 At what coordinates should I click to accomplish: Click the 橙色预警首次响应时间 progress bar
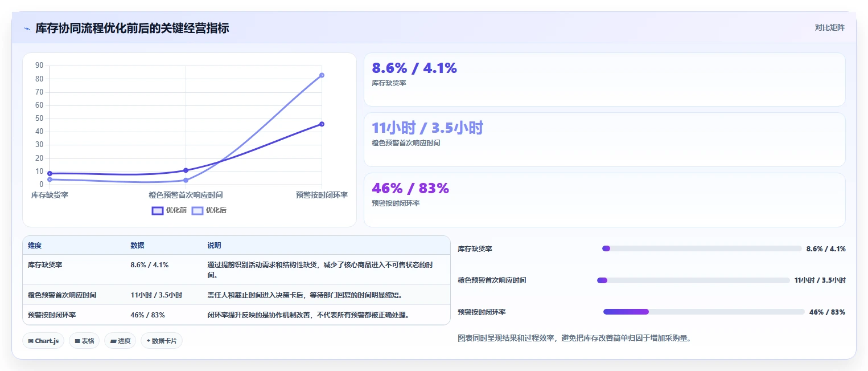tap(693, 280)
